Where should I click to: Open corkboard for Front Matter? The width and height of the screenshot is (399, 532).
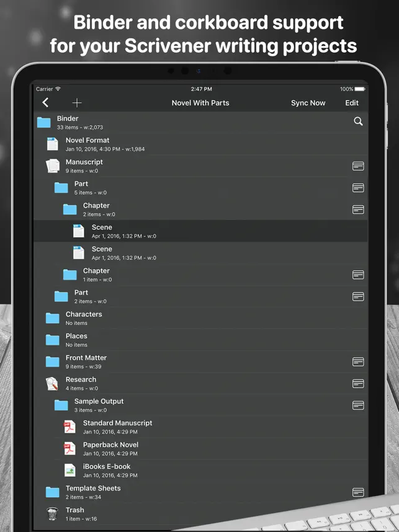[x=358, y=361]
